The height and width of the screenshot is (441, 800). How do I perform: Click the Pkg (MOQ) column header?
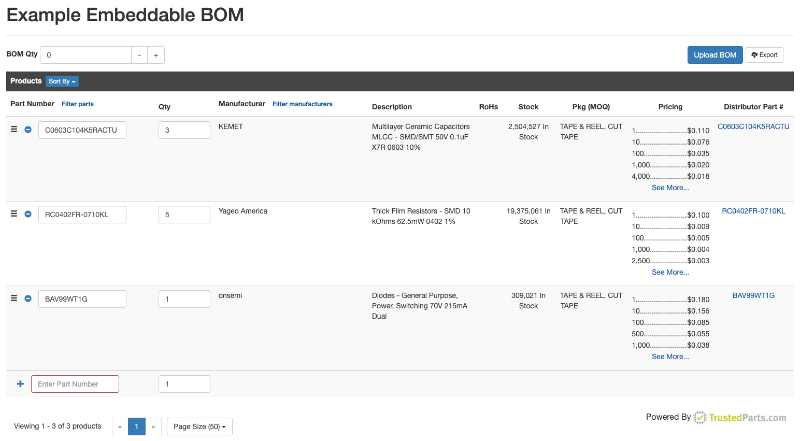(591, 107)
